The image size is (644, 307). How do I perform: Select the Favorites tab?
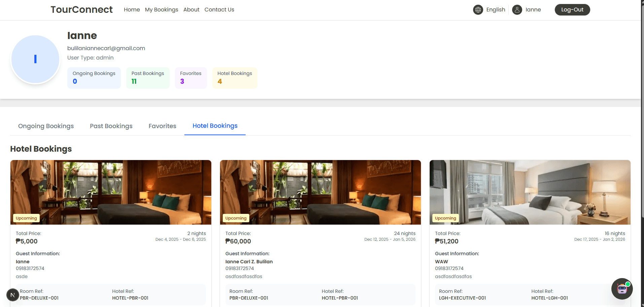tap(162, 126)
